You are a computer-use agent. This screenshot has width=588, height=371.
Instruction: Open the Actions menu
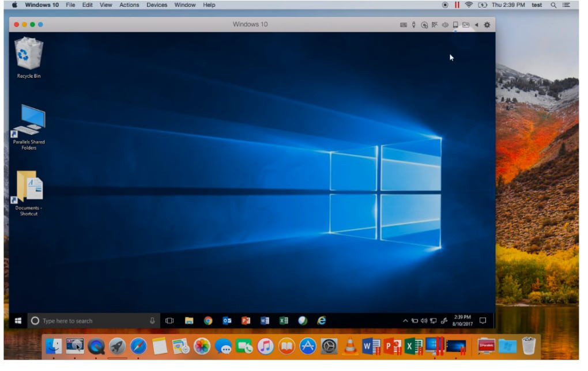pos(129,5)
